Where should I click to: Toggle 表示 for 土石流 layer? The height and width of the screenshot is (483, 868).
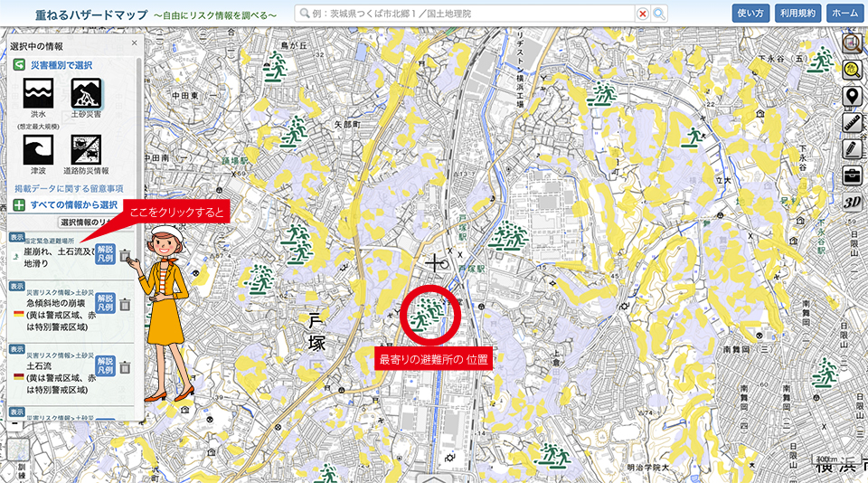pyautogui.click(x=17, y=348)
